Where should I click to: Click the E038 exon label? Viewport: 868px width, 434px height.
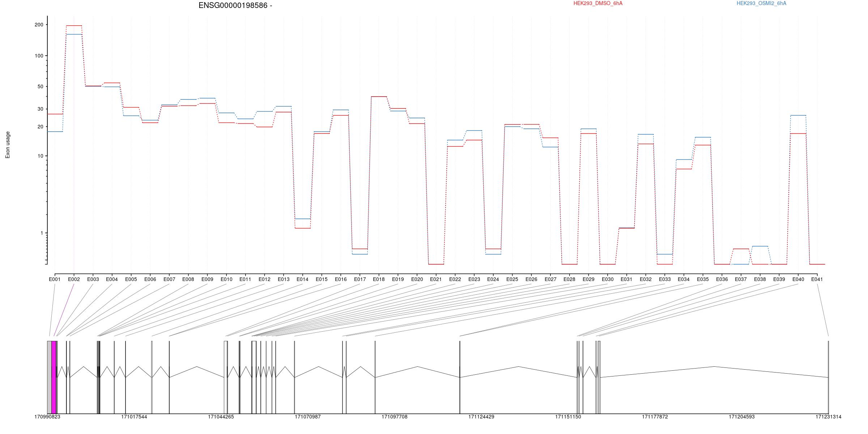760,279
